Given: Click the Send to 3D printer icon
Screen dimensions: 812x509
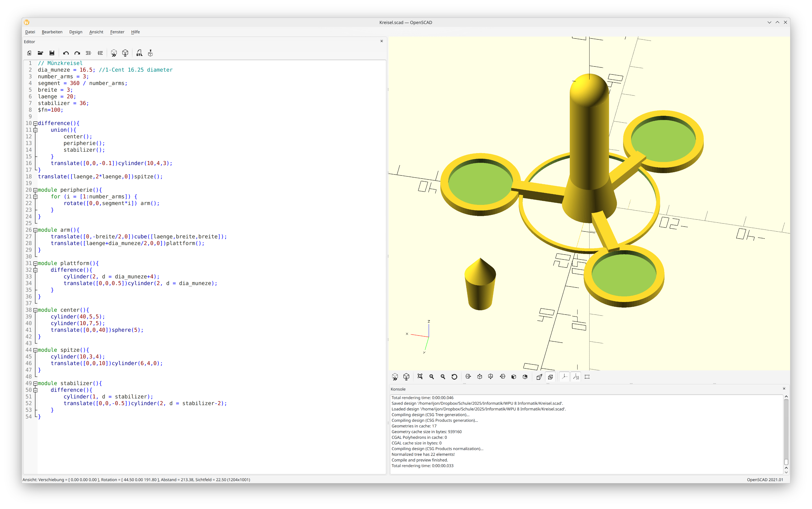Looking at the screenshot, I should click(x=150, y=53).
